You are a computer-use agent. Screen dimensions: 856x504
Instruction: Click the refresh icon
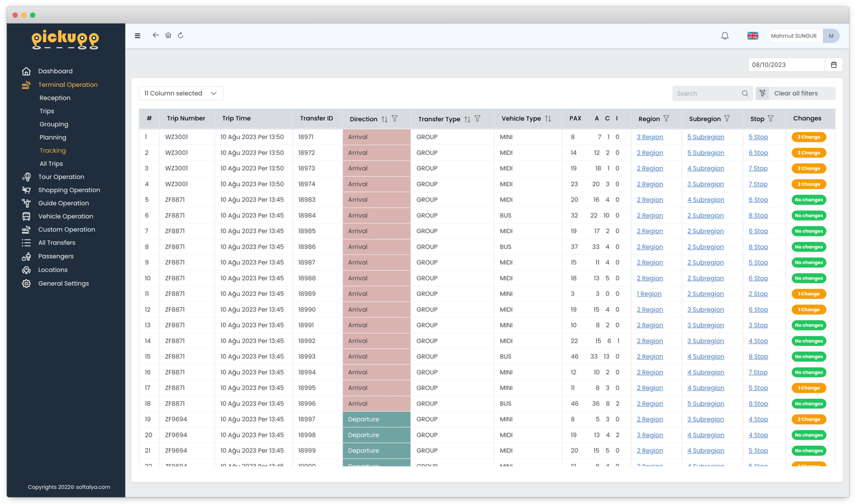click(181, 35)
